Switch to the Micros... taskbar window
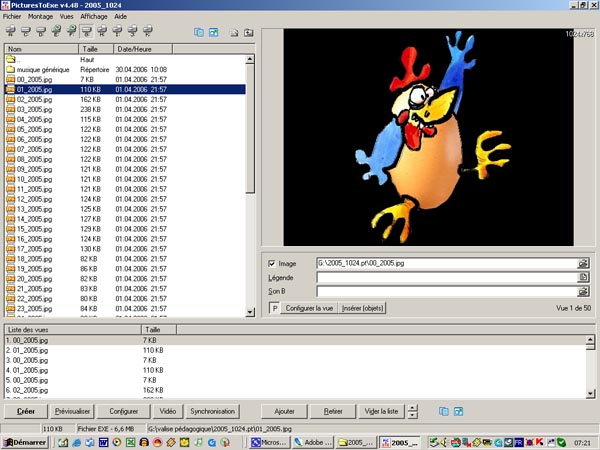The image size is (600, 450). pos(269,443)
